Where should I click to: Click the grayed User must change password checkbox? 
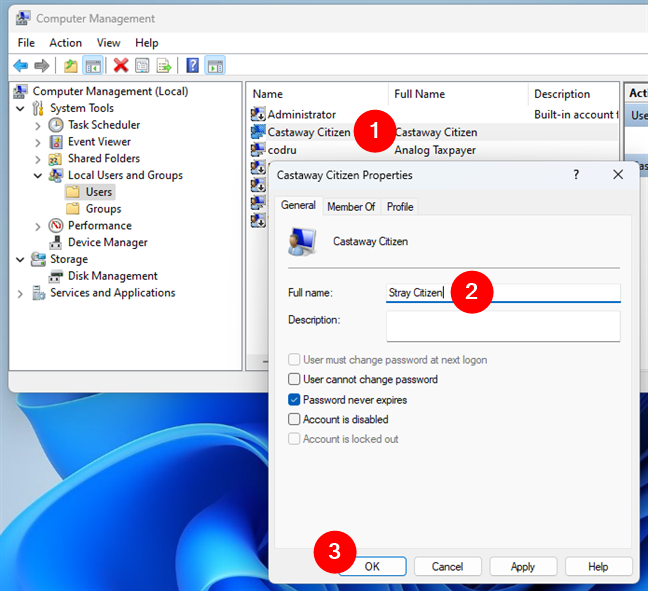point(294,359)
